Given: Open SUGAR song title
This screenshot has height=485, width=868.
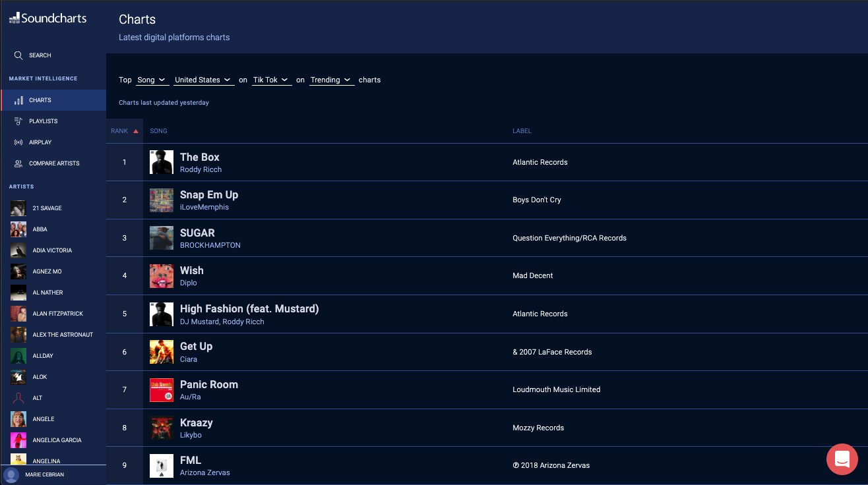Looking at the screenshot, I should pos(197,233).
